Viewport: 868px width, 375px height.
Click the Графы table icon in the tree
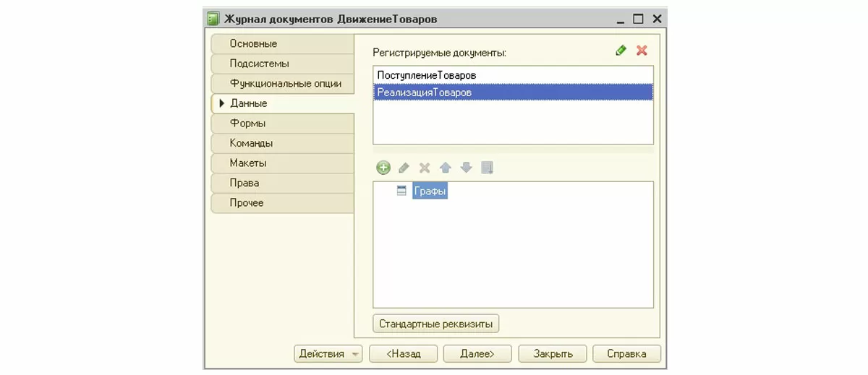point(401,191)
